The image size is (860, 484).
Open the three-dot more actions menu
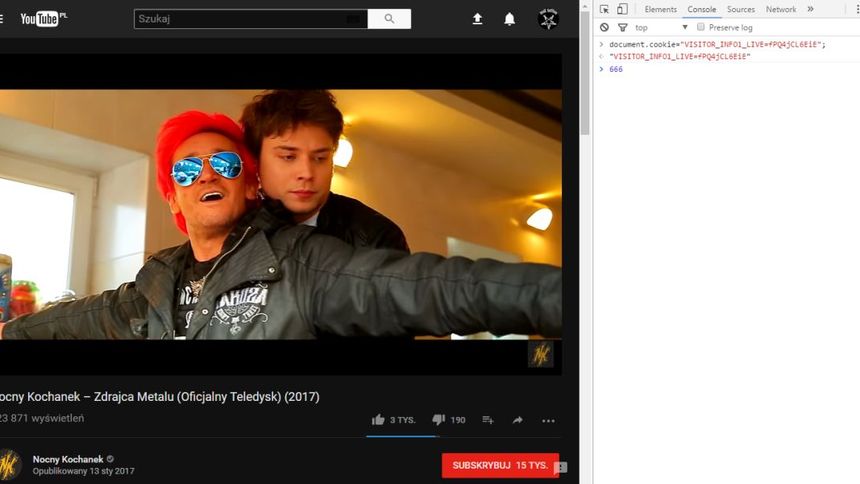coord(548,420)
